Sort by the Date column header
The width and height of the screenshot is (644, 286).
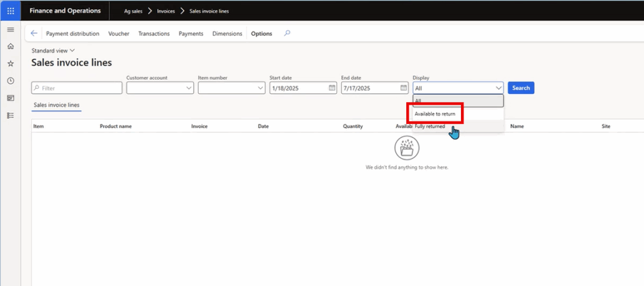[264, 127]
